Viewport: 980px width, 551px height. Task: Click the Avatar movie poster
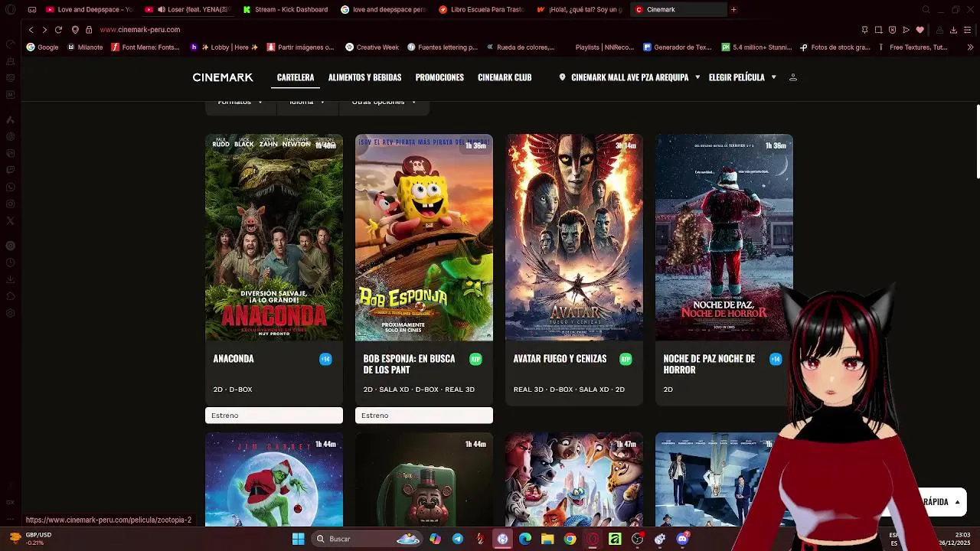(x=574, y=237)
